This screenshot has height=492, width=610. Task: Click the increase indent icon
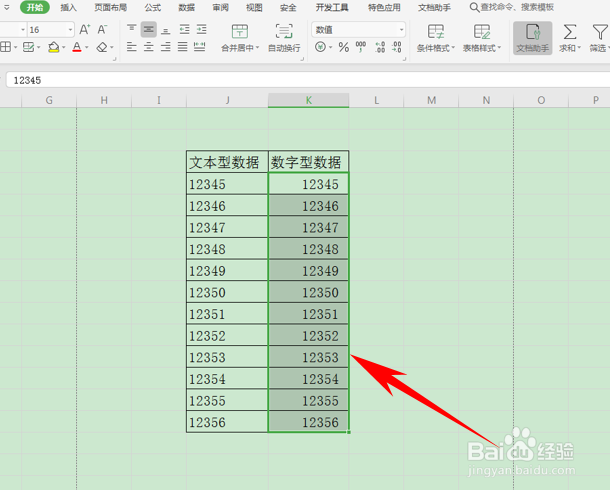coord(202,29)
